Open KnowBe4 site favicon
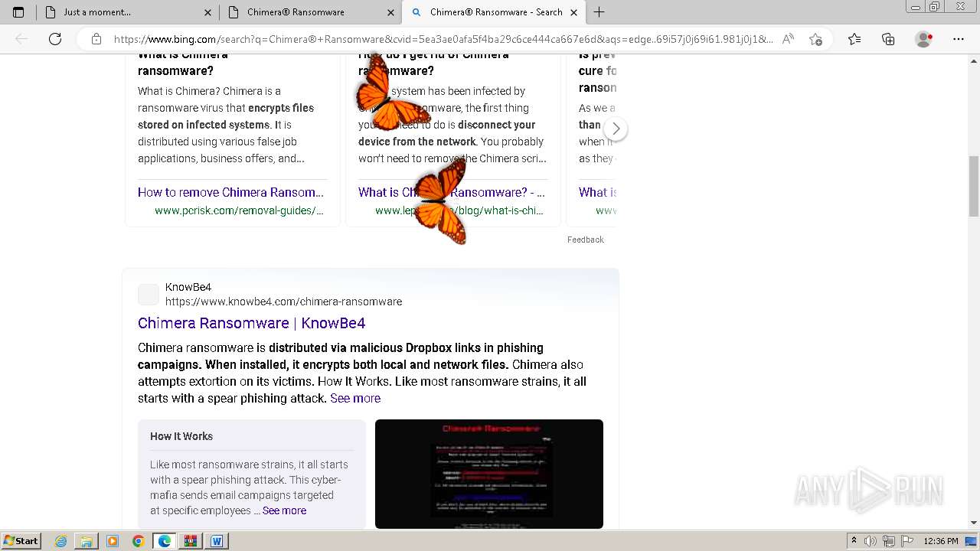The height and width of the screenshot is (551, 980). pos(149,294)
